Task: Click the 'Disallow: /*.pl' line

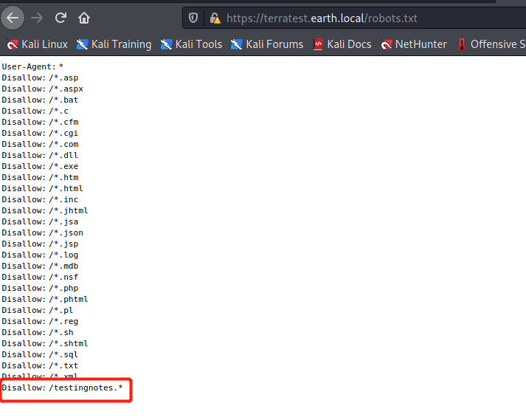Action: [38, 311]
